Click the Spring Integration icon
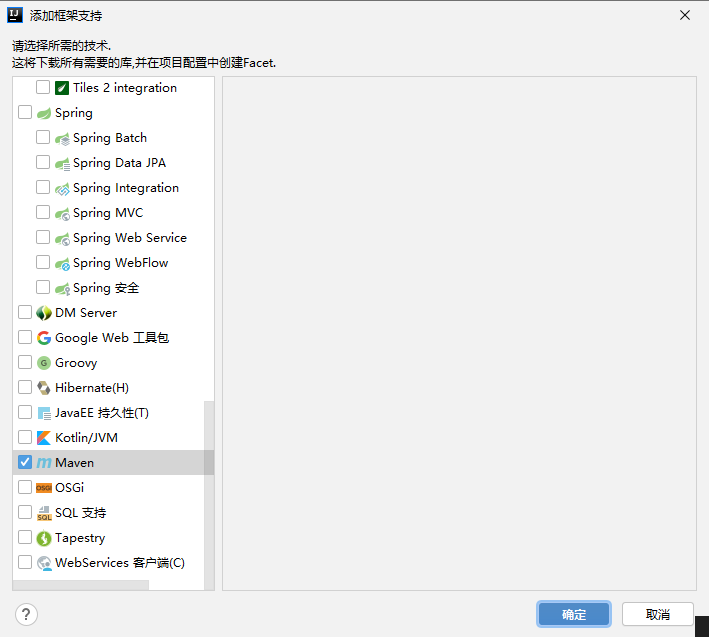 point(62,188)
